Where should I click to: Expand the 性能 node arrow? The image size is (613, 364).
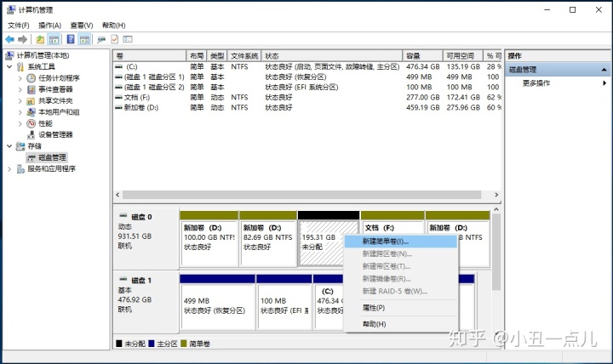(x=20, y=123)
